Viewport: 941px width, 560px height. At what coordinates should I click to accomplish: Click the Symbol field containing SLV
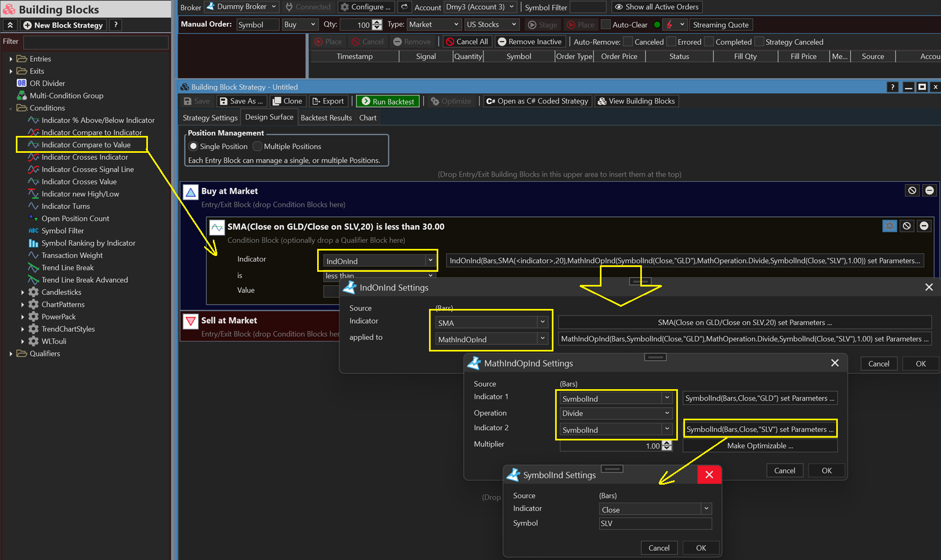coord(654,523)
